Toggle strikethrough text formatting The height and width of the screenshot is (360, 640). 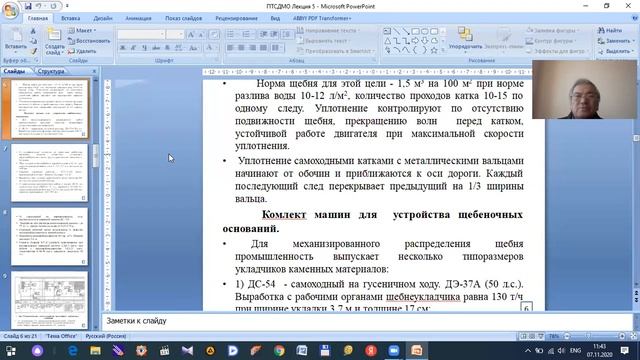point(156,48)
